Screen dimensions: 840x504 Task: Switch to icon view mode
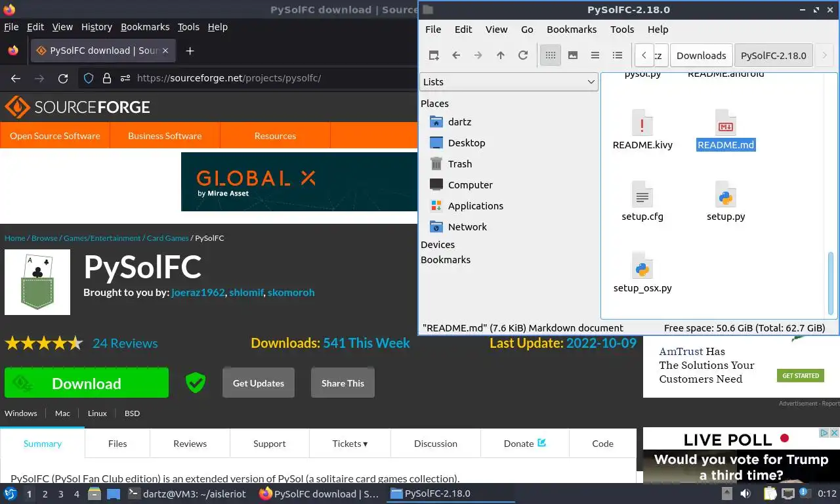point(551,55)
